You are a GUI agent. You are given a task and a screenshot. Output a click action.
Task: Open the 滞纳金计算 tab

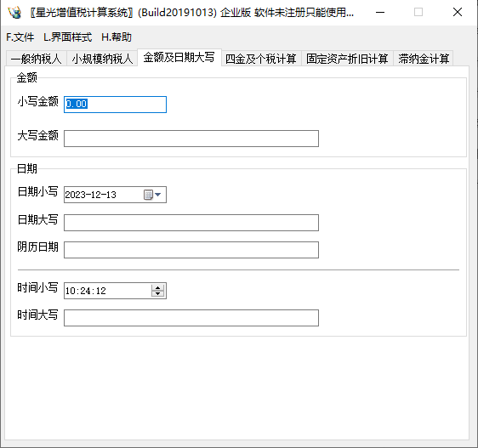424,59
